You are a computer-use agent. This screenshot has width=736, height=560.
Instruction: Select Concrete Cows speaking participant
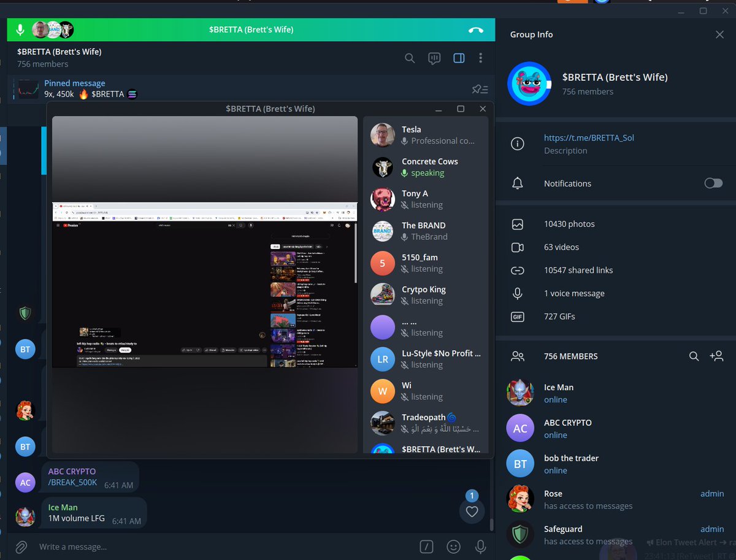pos(425,167)
